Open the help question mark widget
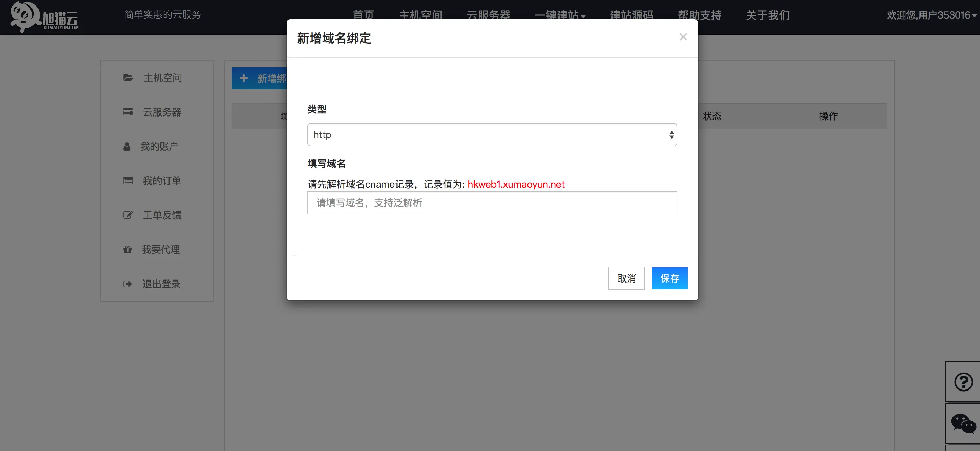 (x=963, y=382)
